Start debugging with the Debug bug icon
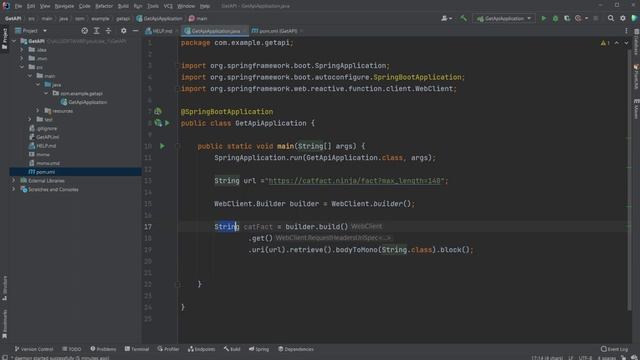The width and height of the screenshot is (640, 360). pos(555,18)
